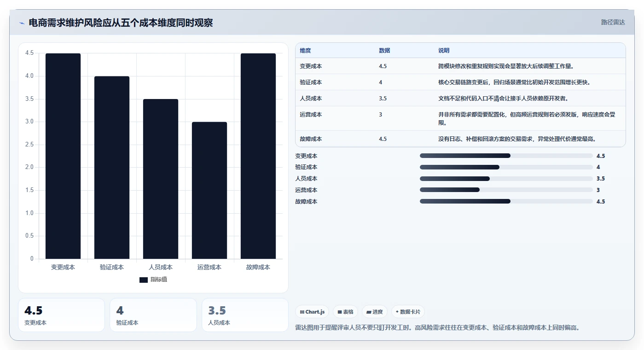Click the 人员成本 bar in the chart
The image size is (644, 350).
(x=161, y=179)
